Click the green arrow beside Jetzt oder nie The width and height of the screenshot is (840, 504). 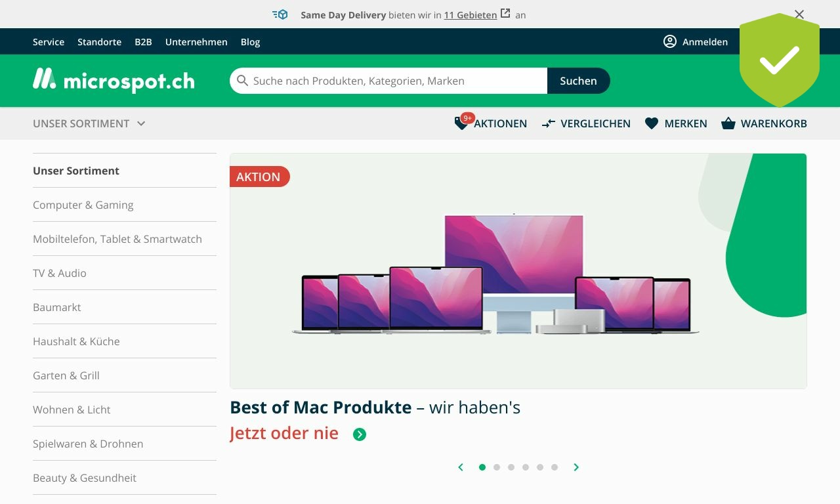coord(360,434)
